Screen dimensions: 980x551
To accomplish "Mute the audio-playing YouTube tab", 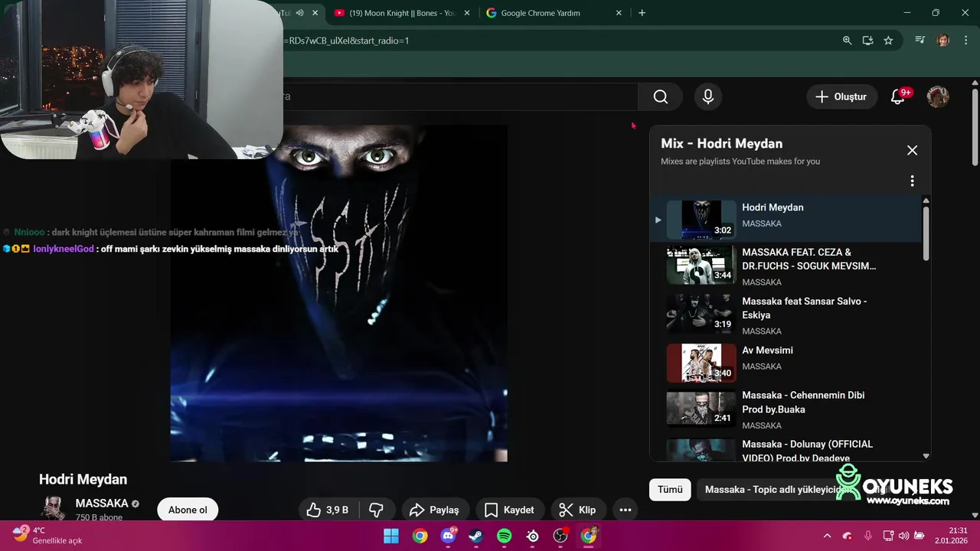I will point(299,13).
